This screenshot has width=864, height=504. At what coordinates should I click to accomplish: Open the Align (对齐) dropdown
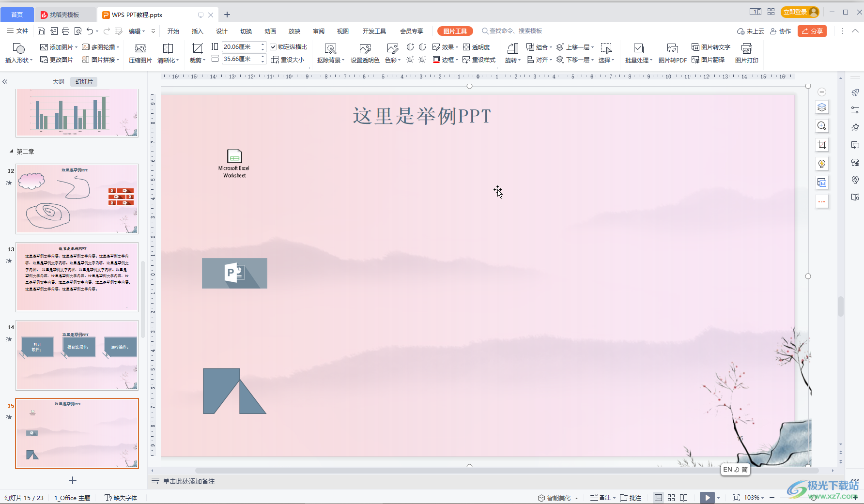[539, 60]
